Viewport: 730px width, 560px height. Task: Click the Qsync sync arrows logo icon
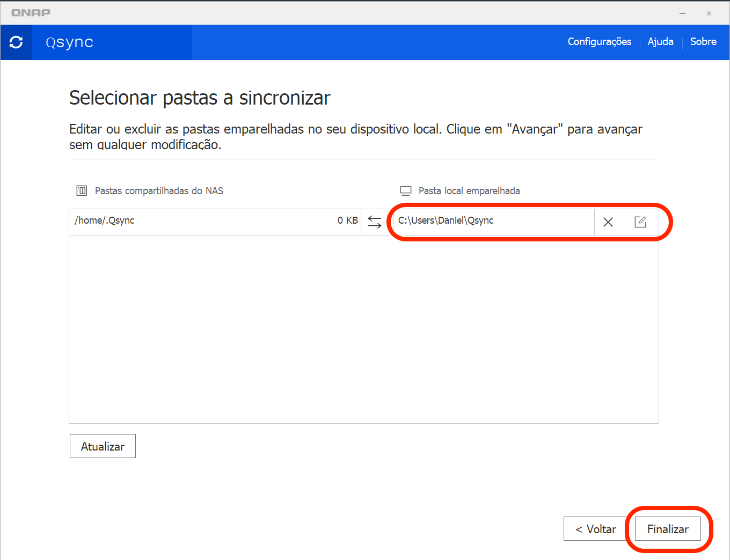pos(16,42)
